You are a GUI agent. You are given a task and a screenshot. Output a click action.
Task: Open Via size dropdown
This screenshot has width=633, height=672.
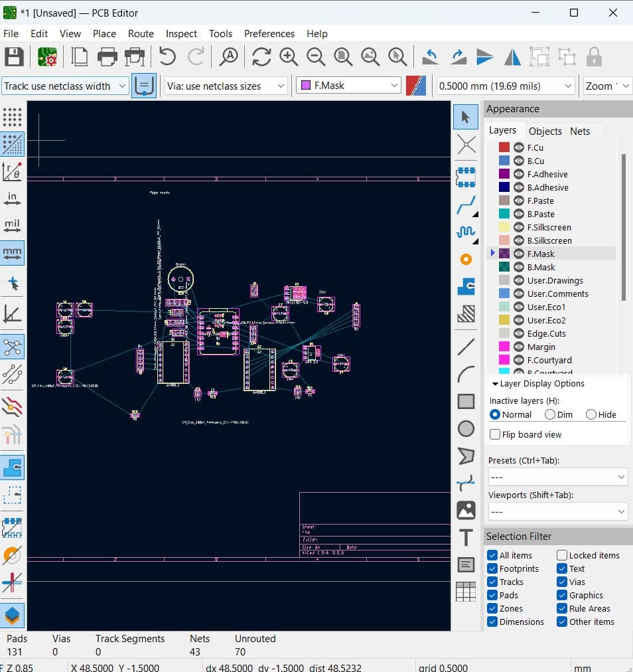(x=226, y=86)
